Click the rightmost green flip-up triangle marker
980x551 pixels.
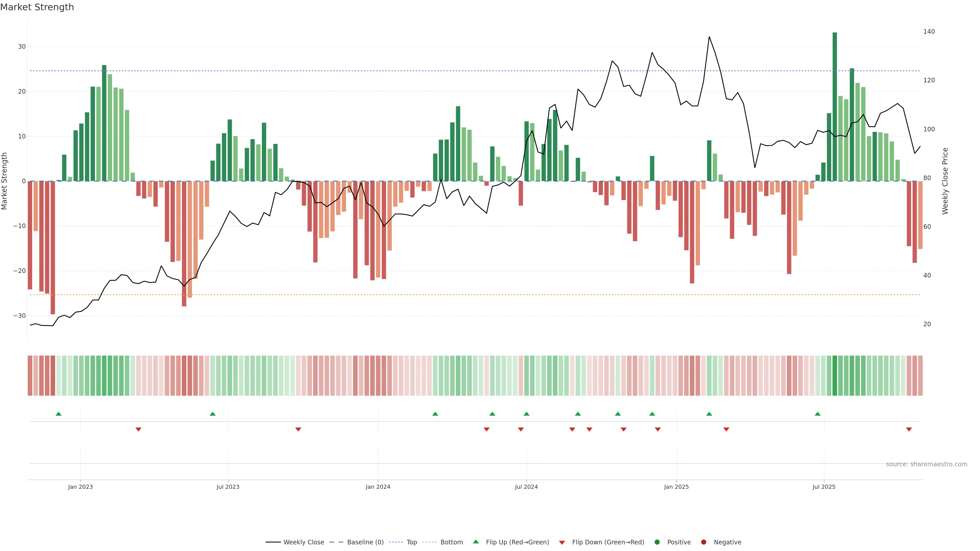click(x=817, y=414)
